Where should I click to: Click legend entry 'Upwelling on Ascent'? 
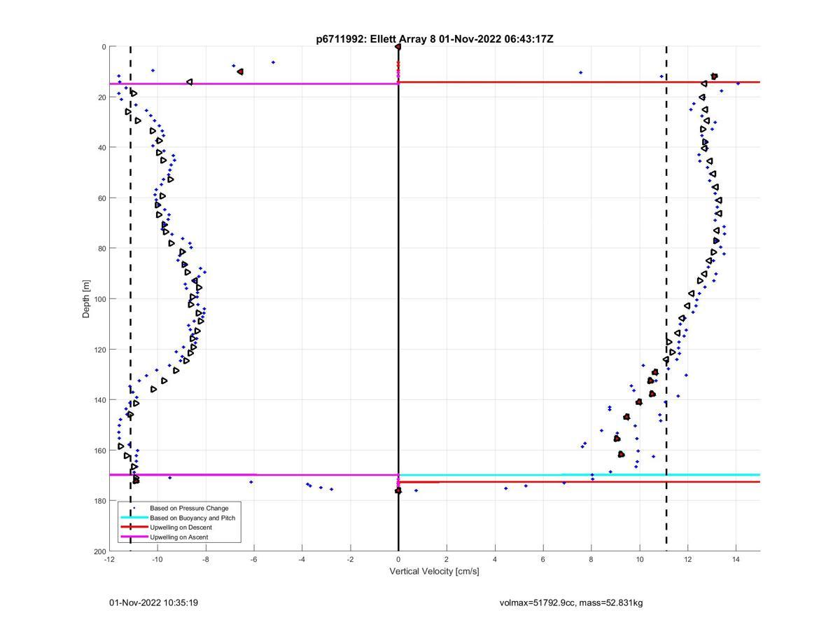coord(179,537)
